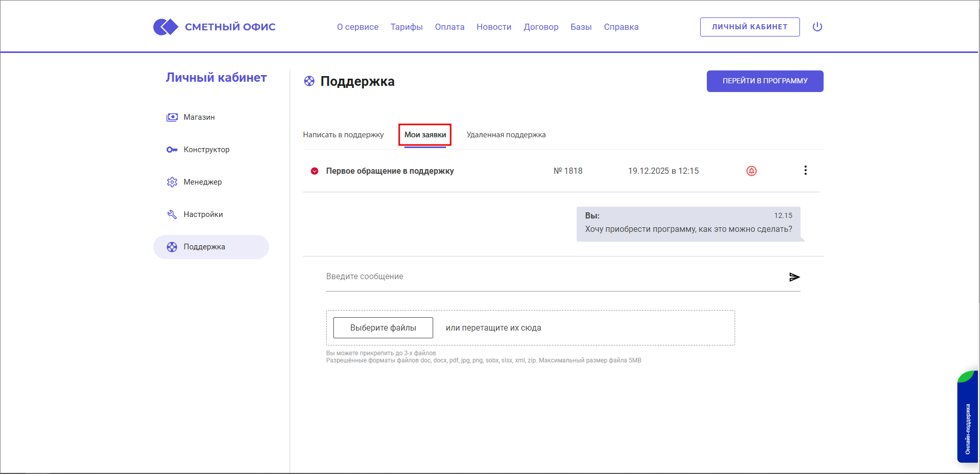Open the three-dot menu for ticket 1818
Image resolution: width=980 pixels, height=474 pixels.
point(805,171)
